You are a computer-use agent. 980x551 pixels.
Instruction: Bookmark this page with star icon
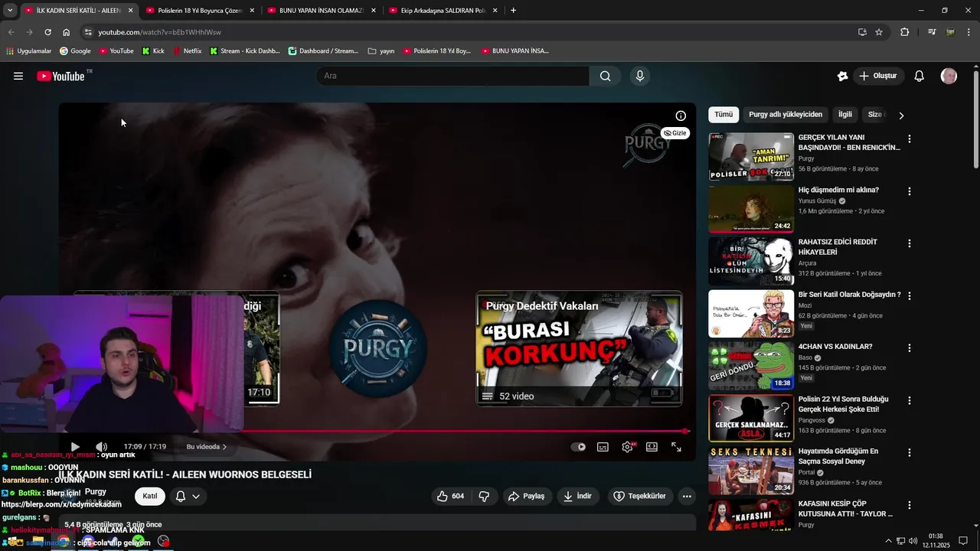click(879, 32)
